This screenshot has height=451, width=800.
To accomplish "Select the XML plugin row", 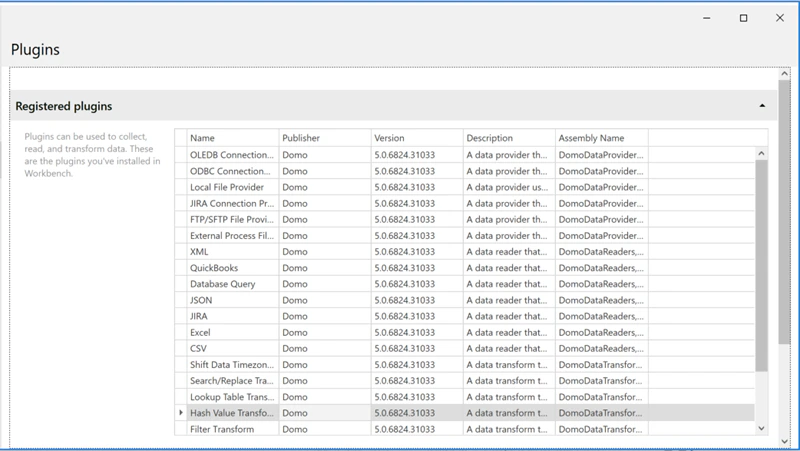I will (464, 252).
